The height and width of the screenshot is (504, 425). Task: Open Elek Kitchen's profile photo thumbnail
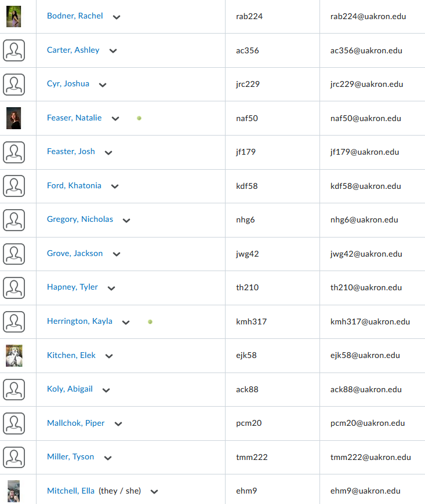(14, 356)
